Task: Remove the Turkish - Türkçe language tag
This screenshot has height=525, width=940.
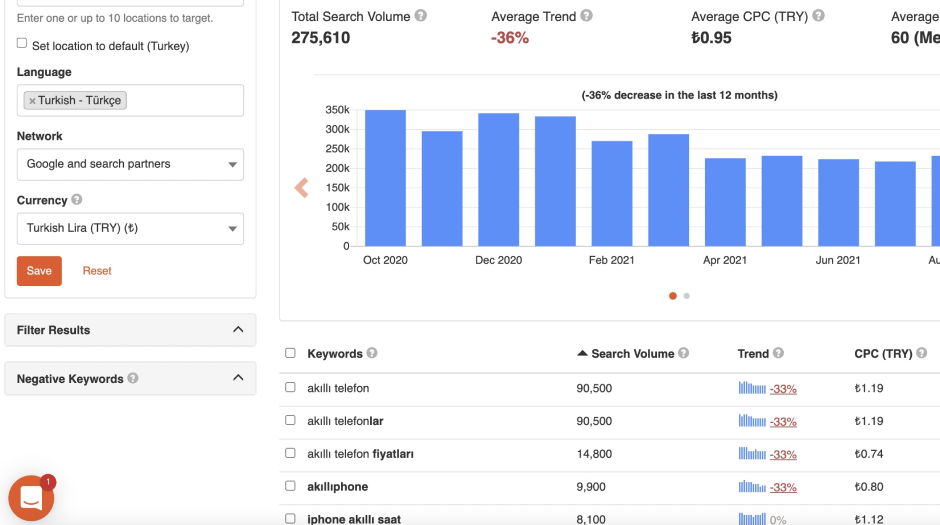Action: click(32, 101)
